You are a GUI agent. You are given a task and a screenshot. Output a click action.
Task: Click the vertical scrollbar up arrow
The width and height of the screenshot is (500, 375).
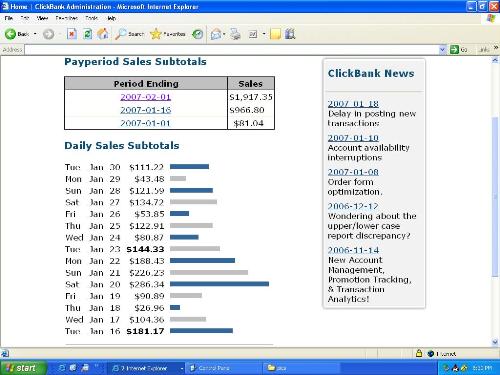point(495,61)
